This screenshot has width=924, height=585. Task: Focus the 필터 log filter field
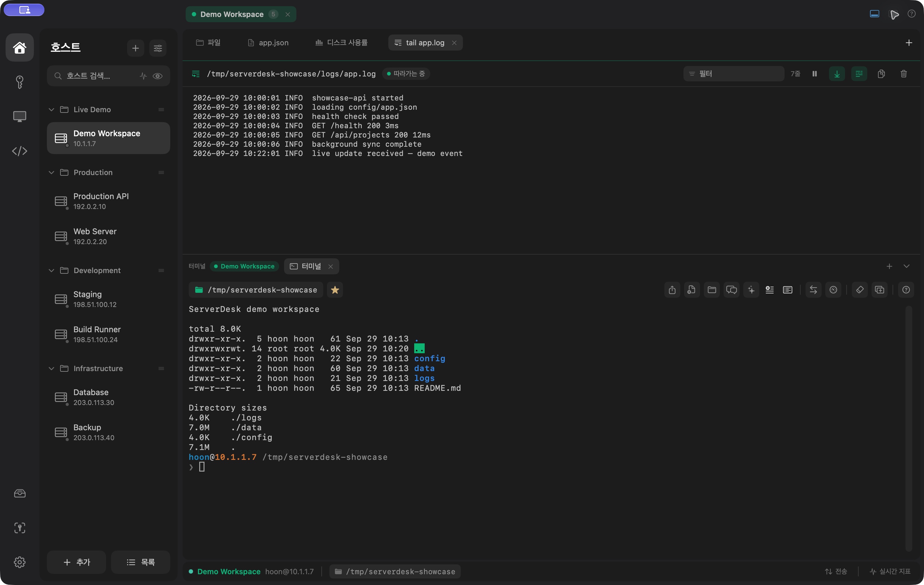[734, 74]
